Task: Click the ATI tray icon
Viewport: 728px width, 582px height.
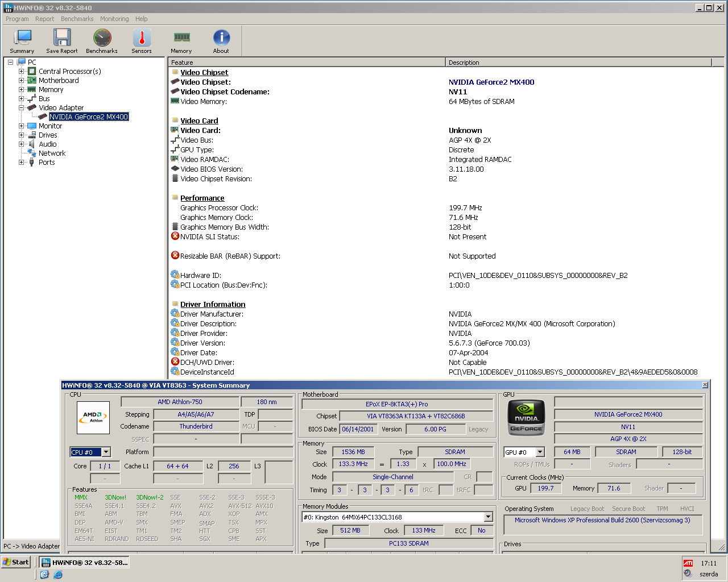Action: coord(688,563)
